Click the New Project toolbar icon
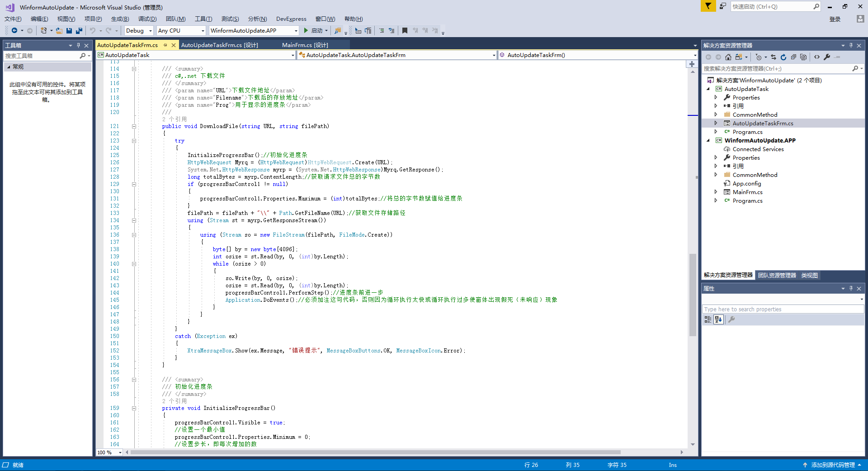868x471 pixels. click(43, 31)
